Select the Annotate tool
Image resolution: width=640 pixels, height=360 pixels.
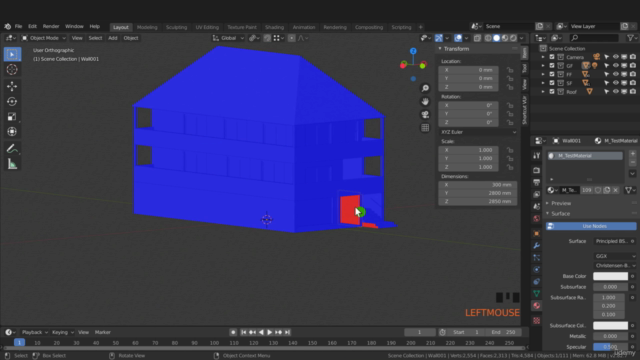point(12,149)
